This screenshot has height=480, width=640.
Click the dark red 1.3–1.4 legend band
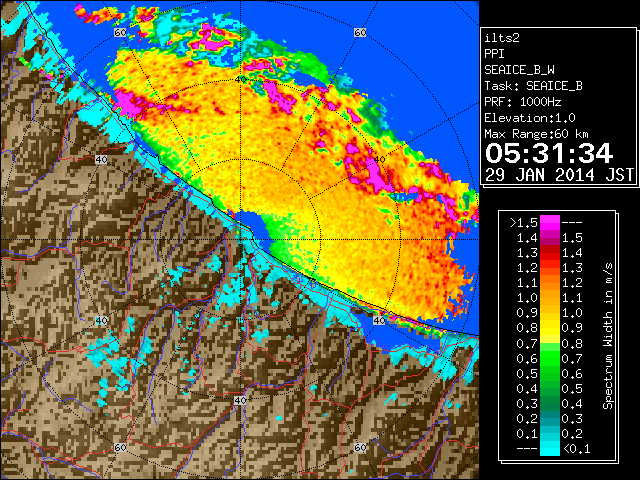point(549,253)
